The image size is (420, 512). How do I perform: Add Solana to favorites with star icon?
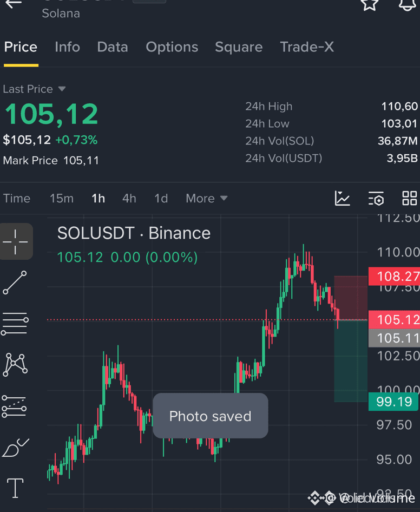click(369, 5)
